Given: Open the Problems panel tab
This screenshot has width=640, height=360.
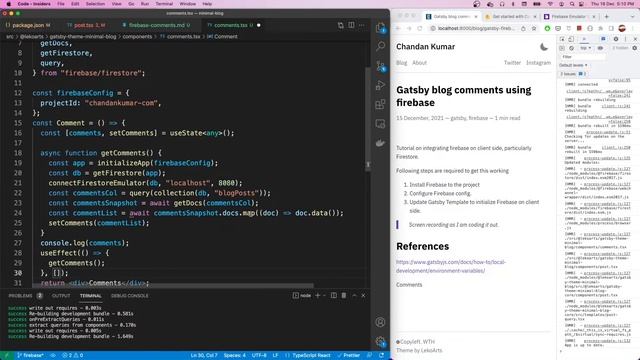Looking at the screenshot, I should [x=20, y=296].
